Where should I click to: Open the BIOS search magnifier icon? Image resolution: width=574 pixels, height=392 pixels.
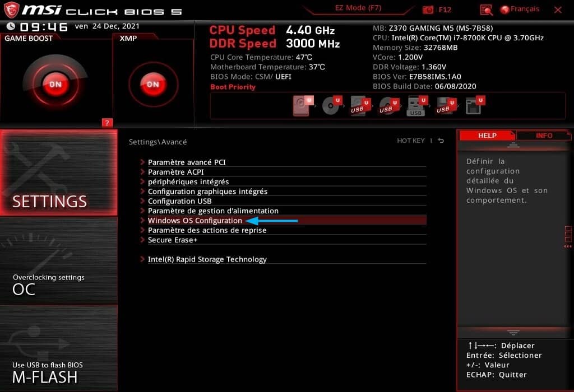tap(486, 10)
